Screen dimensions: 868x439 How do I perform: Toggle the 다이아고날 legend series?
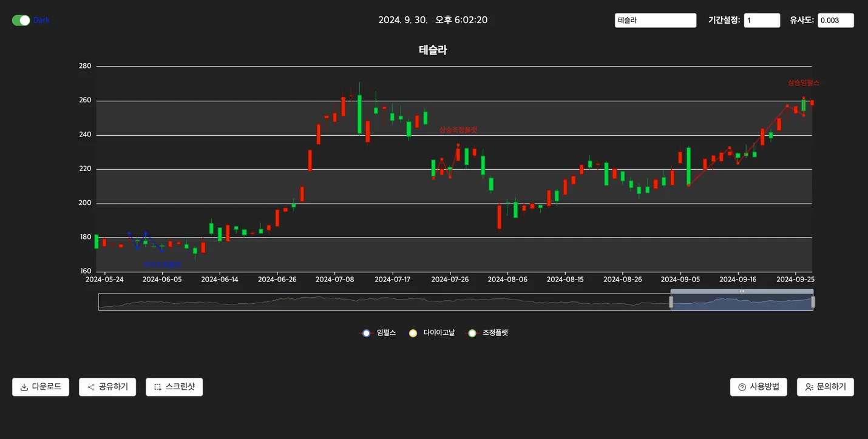tap(430, 333)
